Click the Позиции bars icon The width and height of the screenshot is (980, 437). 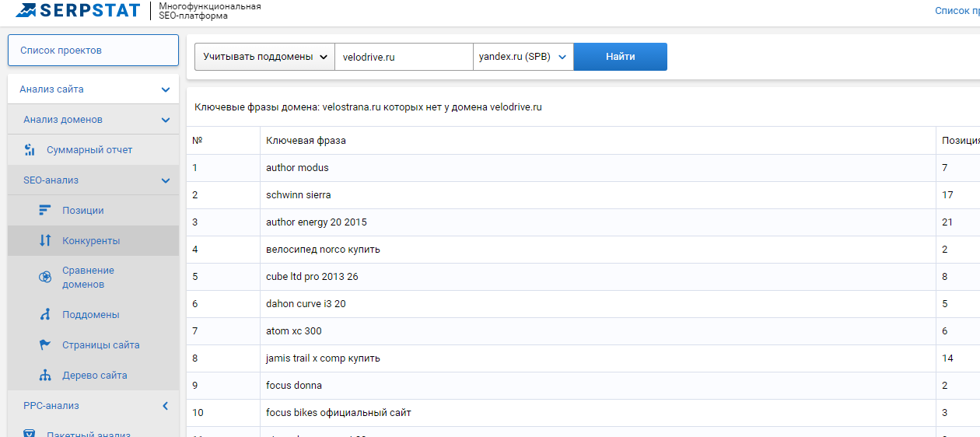pos(45,211)
